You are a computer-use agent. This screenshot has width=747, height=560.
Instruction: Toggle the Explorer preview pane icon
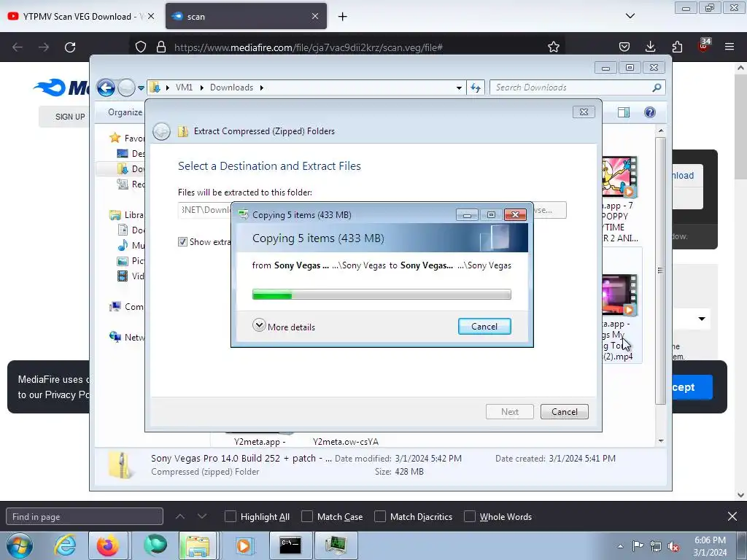[x=624, y=112]
